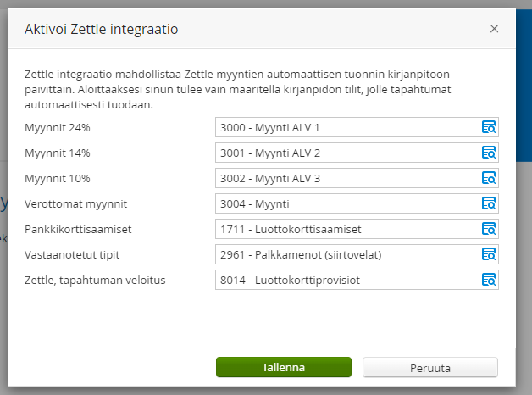Click the Zettle, tapahtuman veloitus label
This screenshot has height=395, width=532.
[95, 281]
